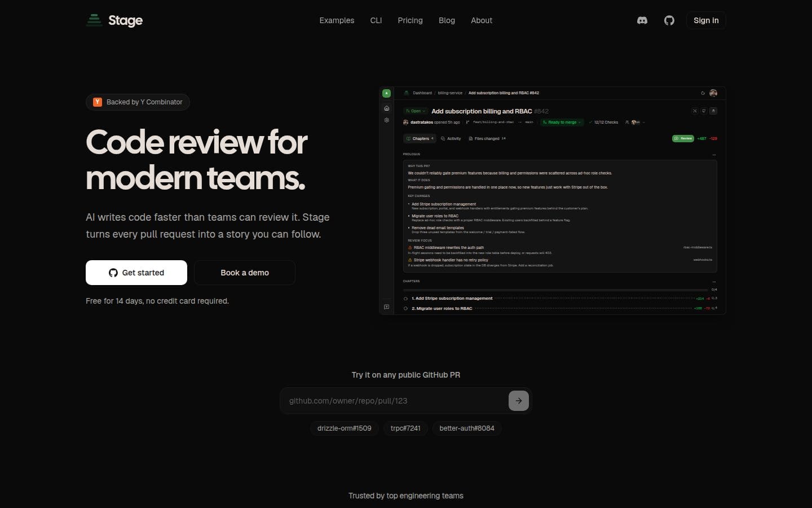This screenshot has height=508, width=812.
Task: Click the feedback icon at the preview sidebar bottom
Action: [x=386, y=307]
